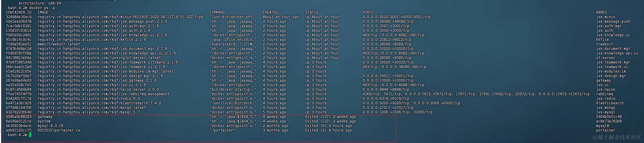Viewport: 644px width, 143px height.
Task: Click the mysql:8.0.16 image name
Action: point(50,126)
